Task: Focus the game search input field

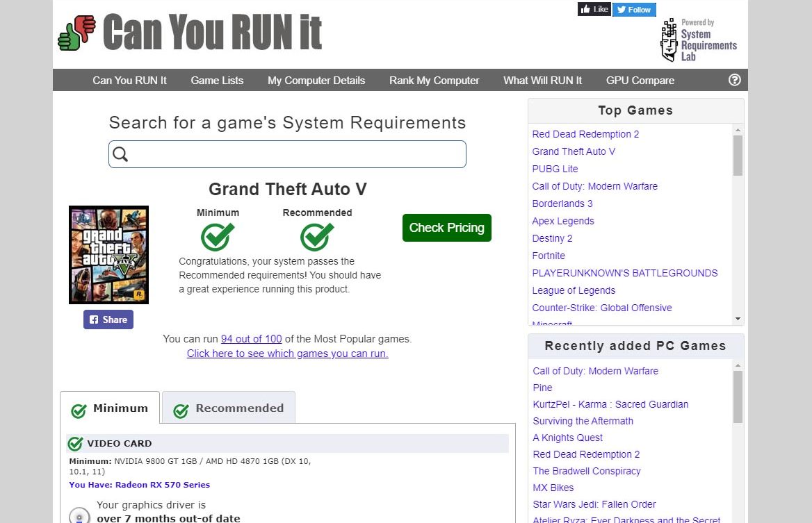Action: 287,154
